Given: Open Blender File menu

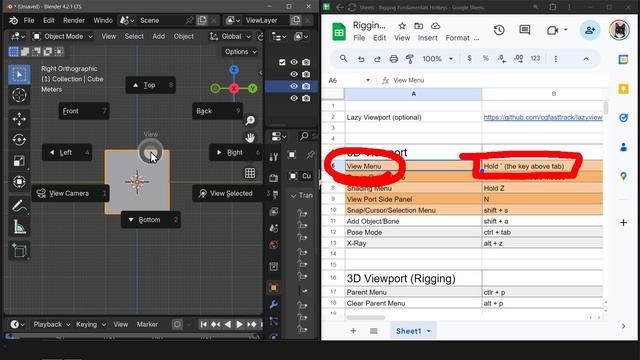Looking at the screenshot, I should [29, 20].
